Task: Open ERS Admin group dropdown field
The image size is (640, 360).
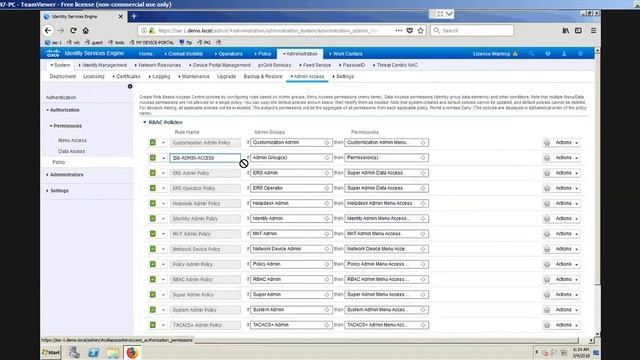Action: pos(291,173)
